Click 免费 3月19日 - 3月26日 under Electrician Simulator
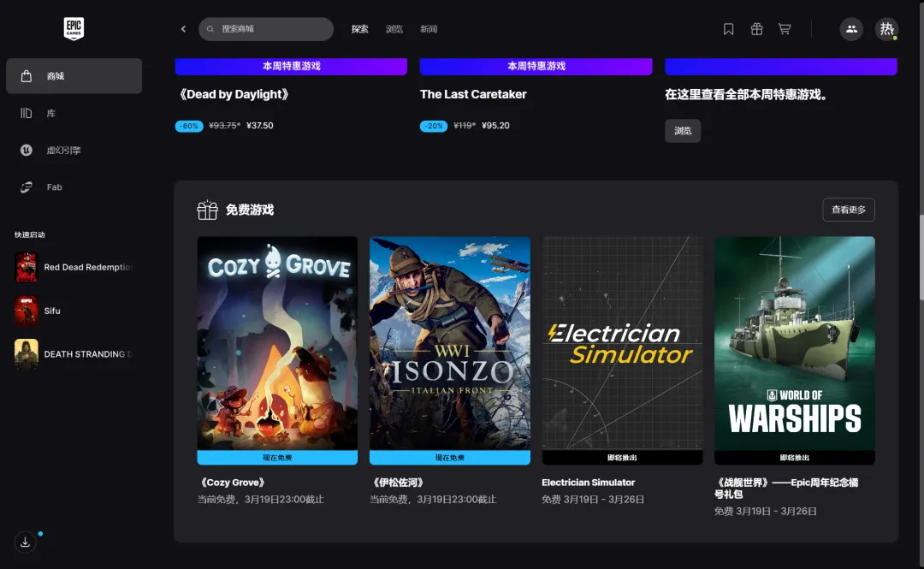 click(593, 500)
